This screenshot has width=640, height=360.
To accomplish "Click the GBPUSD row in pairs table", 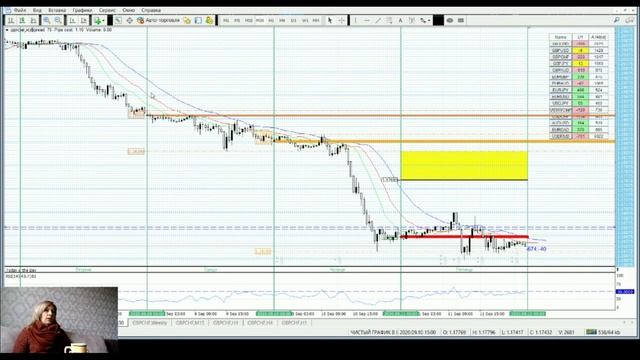I will [x=578, y=50].
